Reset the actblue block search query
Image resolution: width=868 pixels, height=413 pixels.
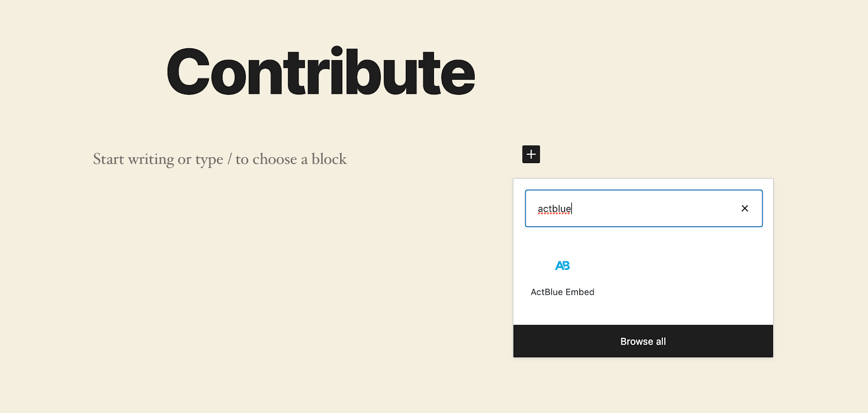coord(745,208)
